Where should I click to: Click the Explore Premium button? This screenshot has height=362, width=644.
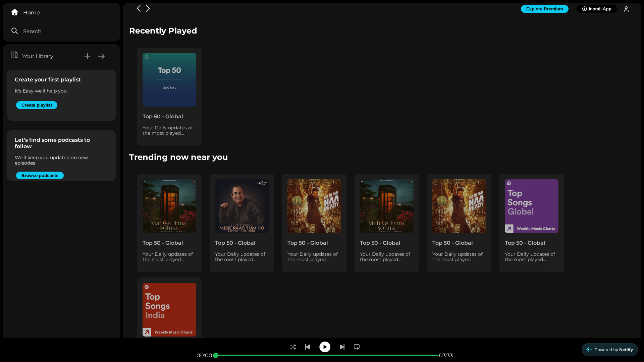pos(544,9)
